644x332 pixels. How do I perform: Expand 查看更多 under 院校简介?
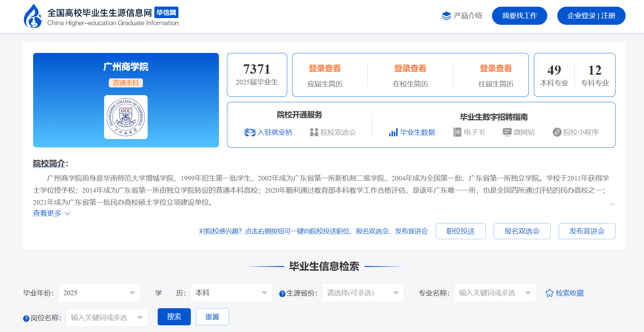click(52, 213)
